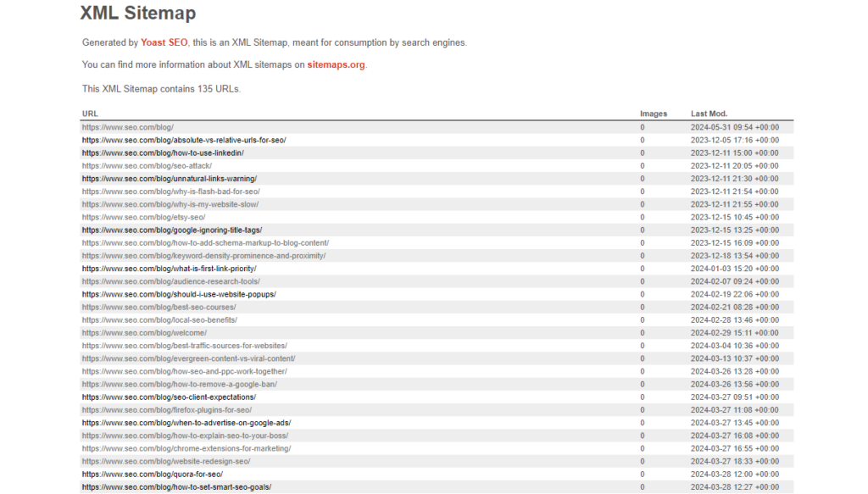Image resolution: width=868 pixels, height=494 pixels.
Task: Visit the sitemaps.org link
Action: (337, 64)
